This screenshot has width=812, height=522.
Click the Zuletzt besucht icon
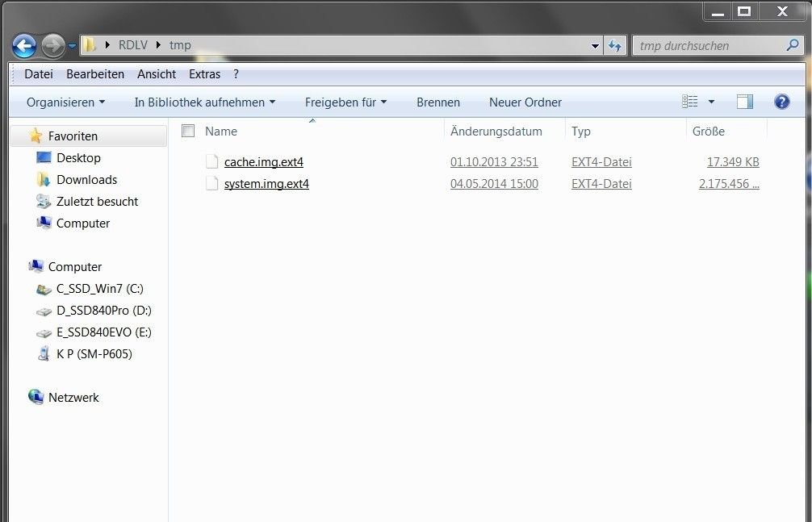(44, 201)
